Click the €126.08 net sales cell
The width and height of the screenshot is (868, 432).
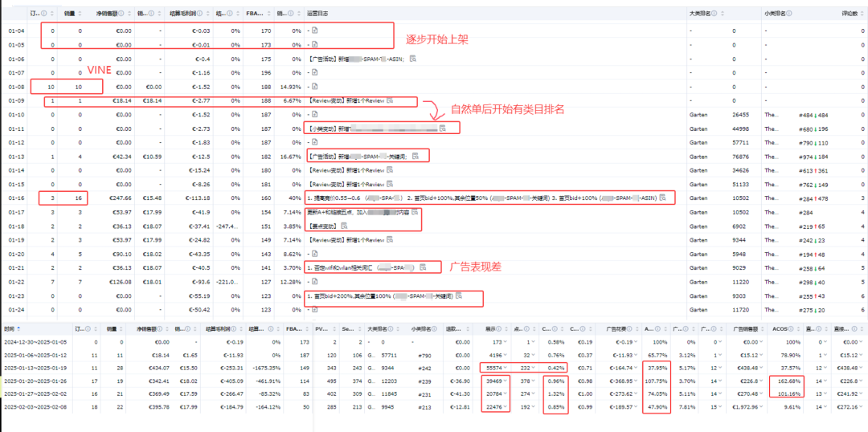pos(120,282)
